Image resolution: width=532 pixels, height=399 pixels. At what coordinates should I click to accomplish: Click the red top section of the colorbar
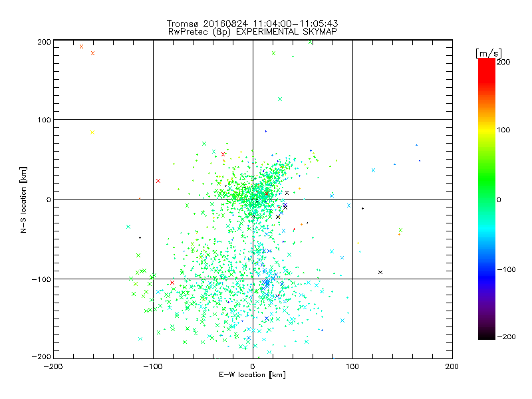coord(487,70)
